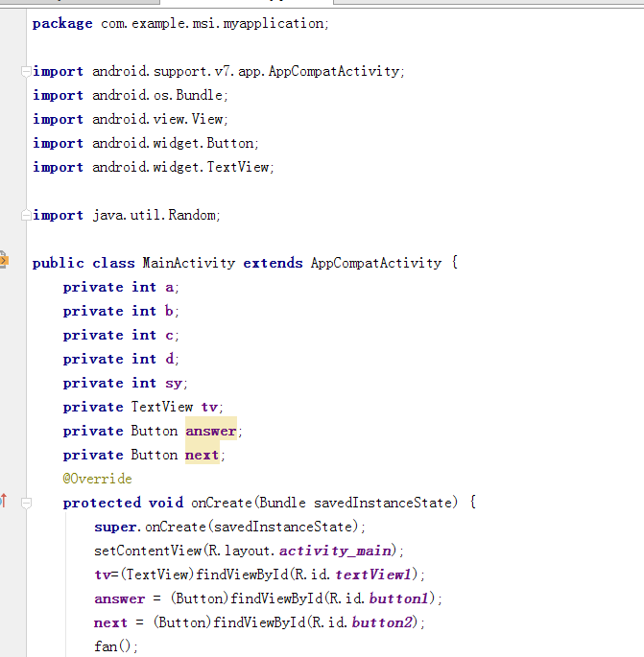Image resolution: width=644 pixels, height=657 pixels.
Task: Click variable 'sy' in private int declaration
Action: pos(174,384)
